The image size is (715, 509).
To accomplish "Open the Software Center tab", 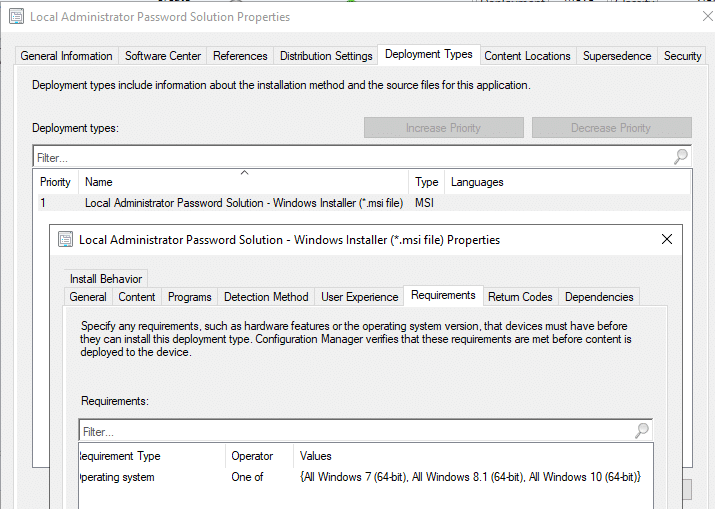I will 163,56.
